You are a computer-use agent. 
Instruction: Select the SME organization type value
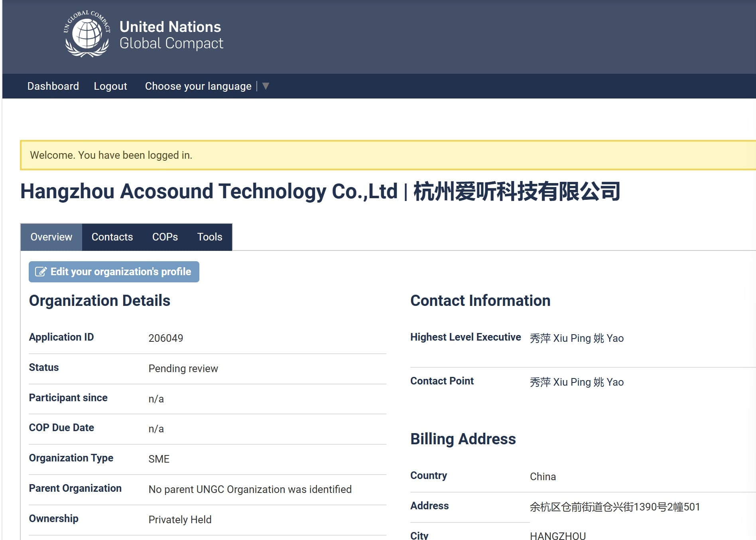(x=159, y=459)
